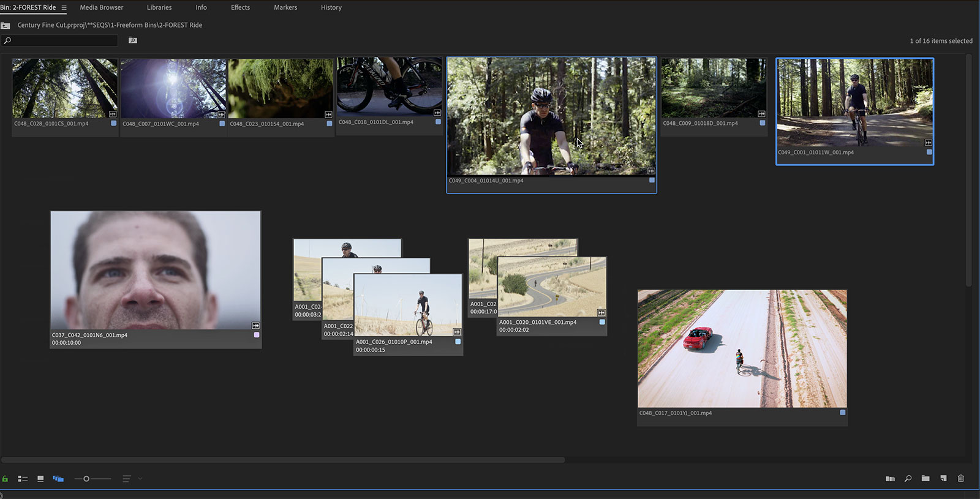Select the red car aerial clip C048_C017
The image size is (980, 499).
[742, 348]
